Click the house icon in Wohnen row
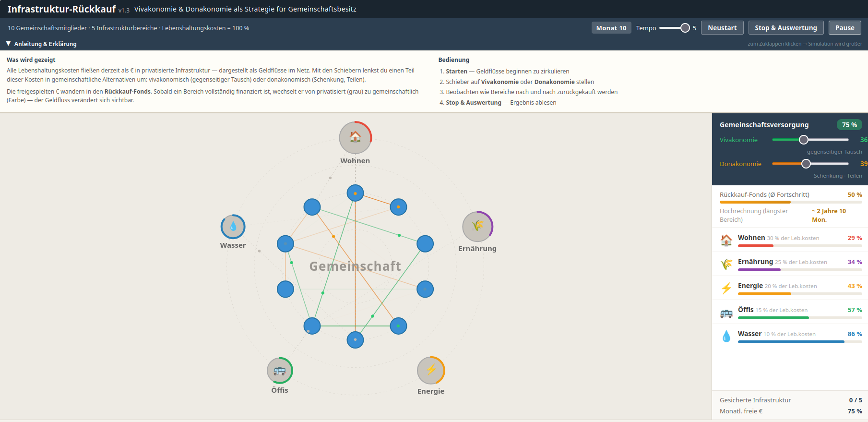868x422 pixels. pos(726,240)
